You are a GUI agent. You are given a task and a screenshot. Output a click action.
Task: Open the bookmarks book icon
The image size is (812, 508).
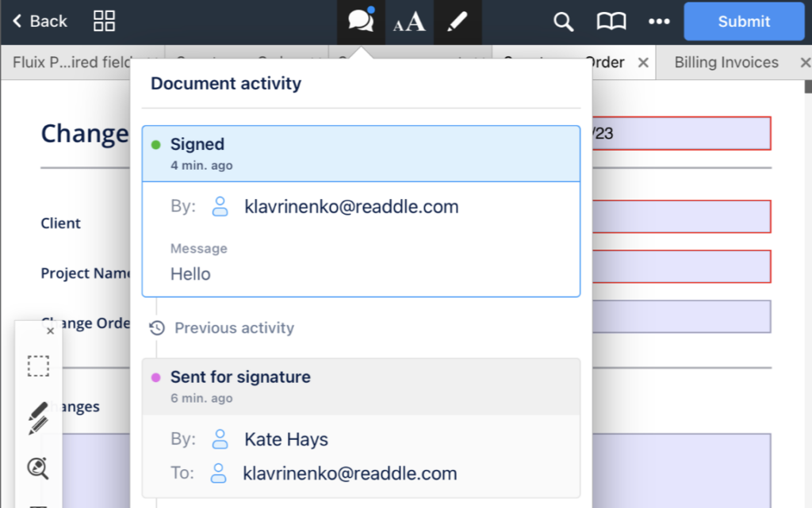click(x=611, y=22)
